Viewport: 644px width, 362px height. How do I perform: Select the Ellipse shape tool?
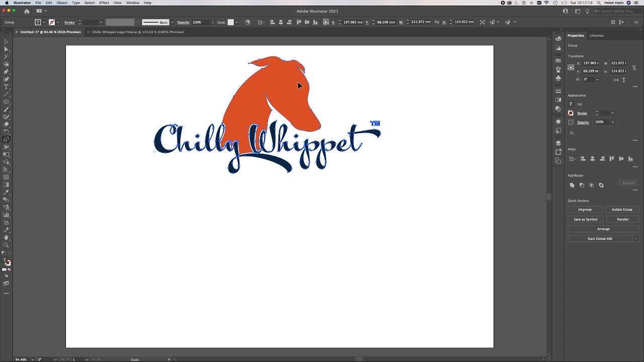pyautogui.click(x=6, y=102)
